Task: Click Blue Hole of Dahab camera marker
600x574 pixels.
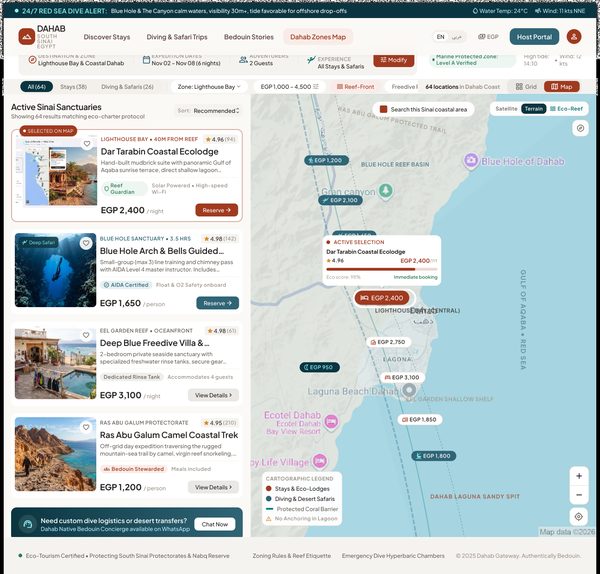Action: click(471, 161)
